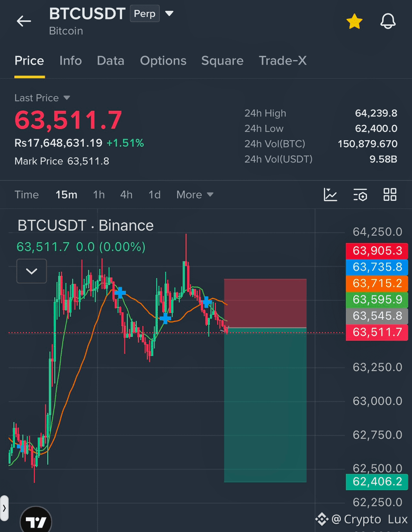This screenshot has height=532, width=412.
Task: Open price alerts bell icon
Action: click(x=388, y=21)
